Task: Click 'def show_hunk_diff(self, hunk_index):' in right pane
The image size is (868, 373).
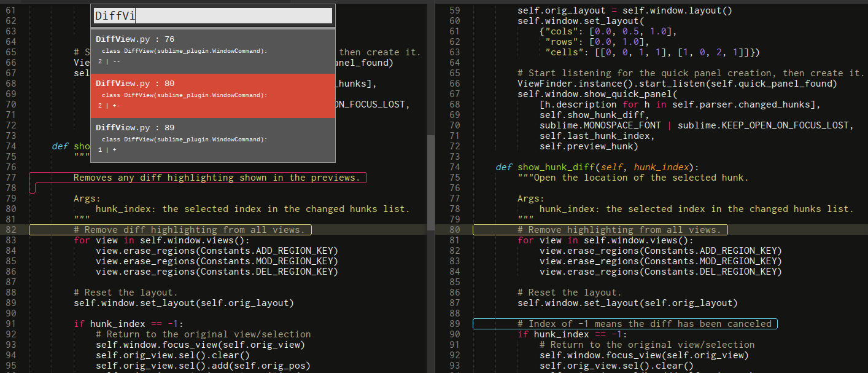Action: [597, 167]
